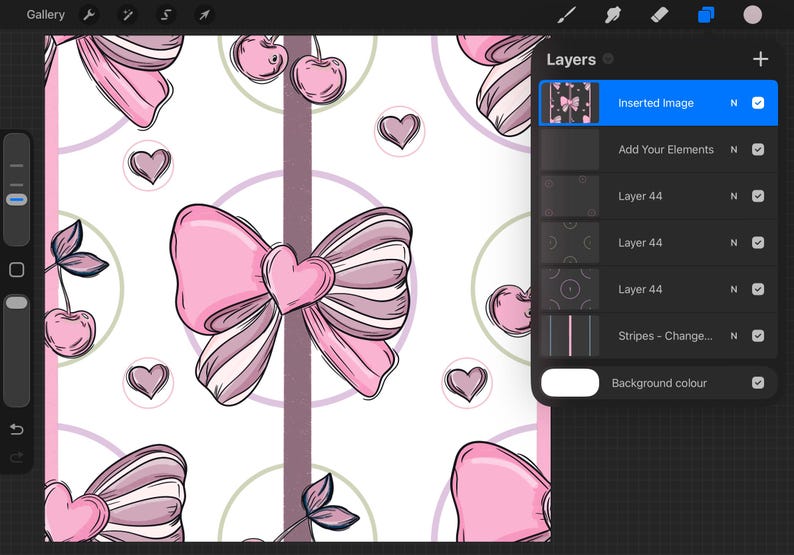This screenshot has width=794, height=555.
Task: Close the Layers panel via the layers icon
Action: pyautogui.click(x=706, y=15)
